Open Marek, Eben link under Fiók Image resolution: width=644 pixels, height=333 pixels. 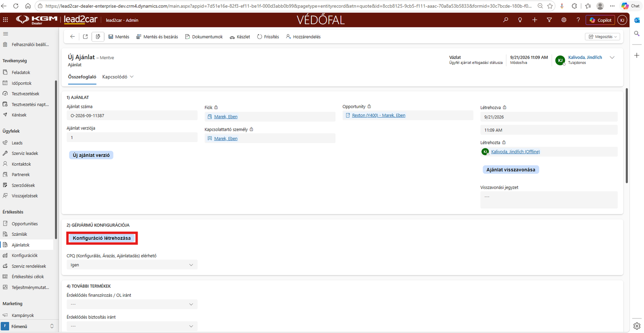226,117
